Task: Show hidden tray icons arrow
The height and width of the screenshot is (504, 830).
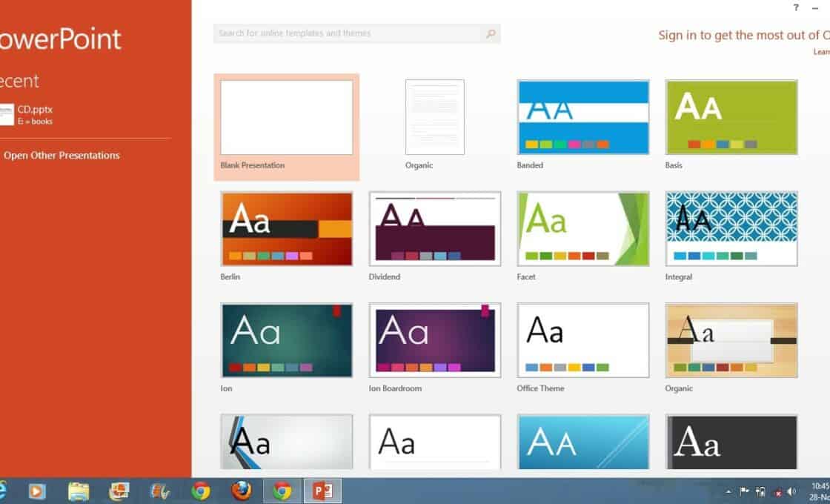Action: point(728,492)
